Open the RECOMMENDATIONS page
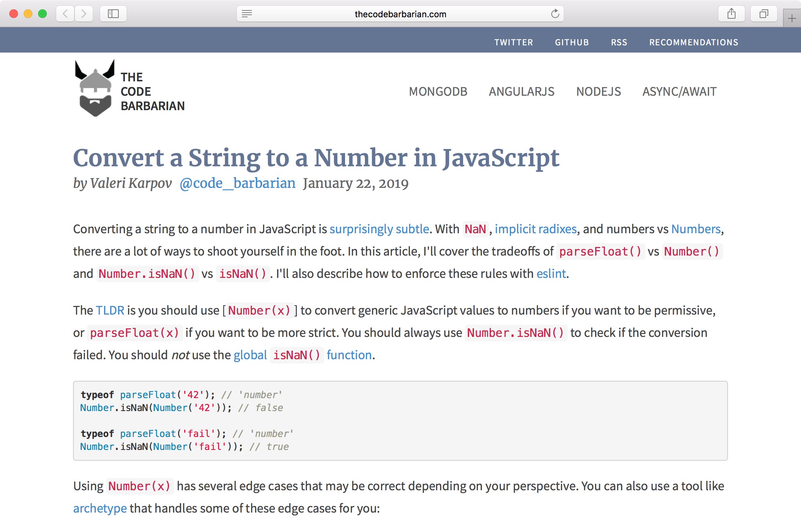This screenshot has height=532, width=801. (694, 42)
